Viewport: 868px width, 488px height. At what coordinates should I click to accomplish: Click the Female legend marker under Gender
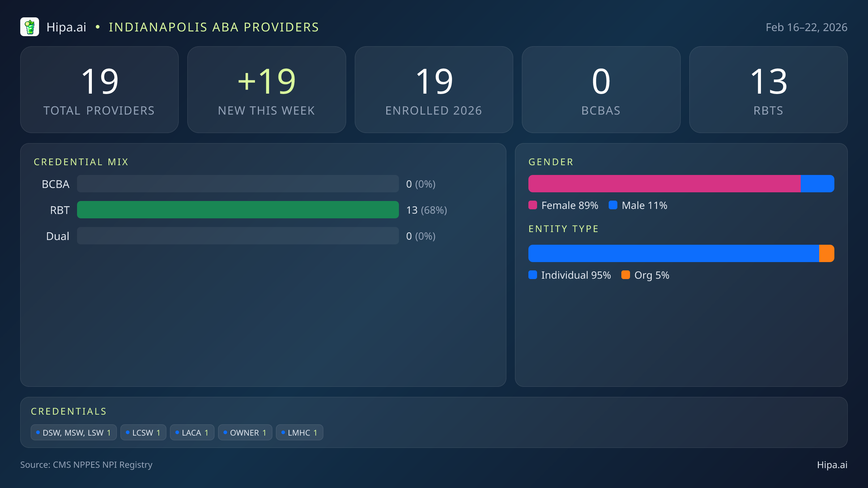tap(533, 205)
